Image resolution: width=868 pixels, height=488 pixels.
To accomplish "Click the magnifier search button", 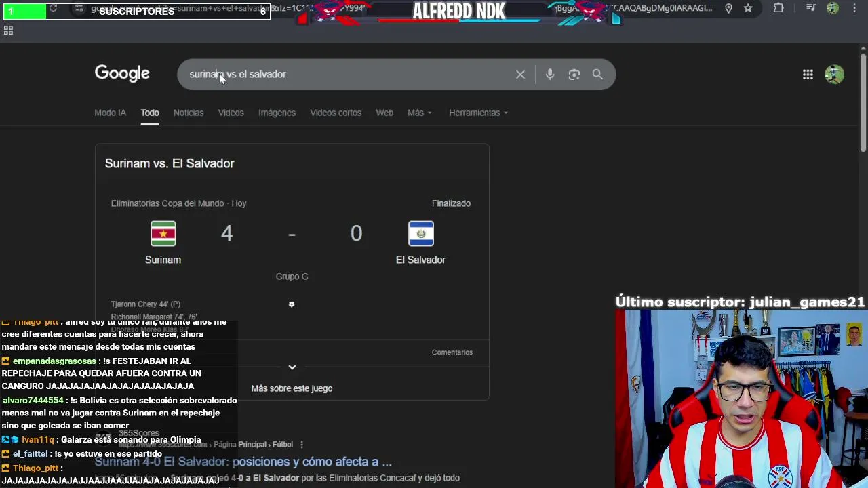I will coord(597,75).
